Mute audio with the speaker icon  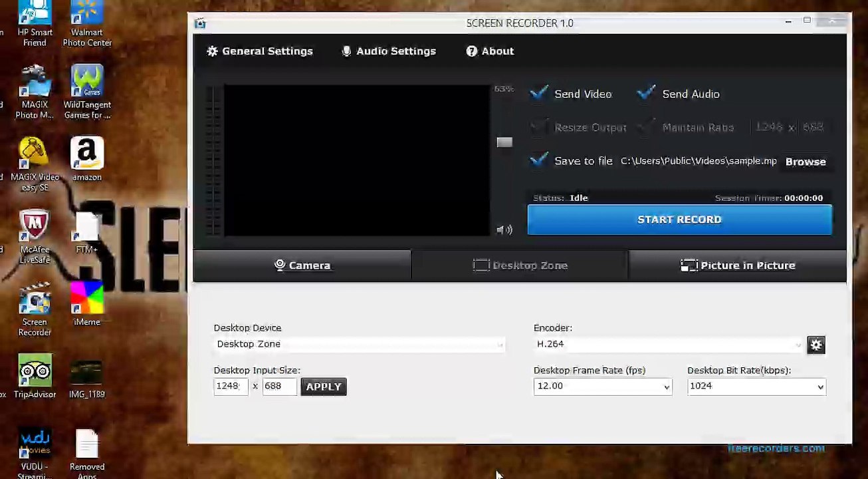(x=504, y=230)
